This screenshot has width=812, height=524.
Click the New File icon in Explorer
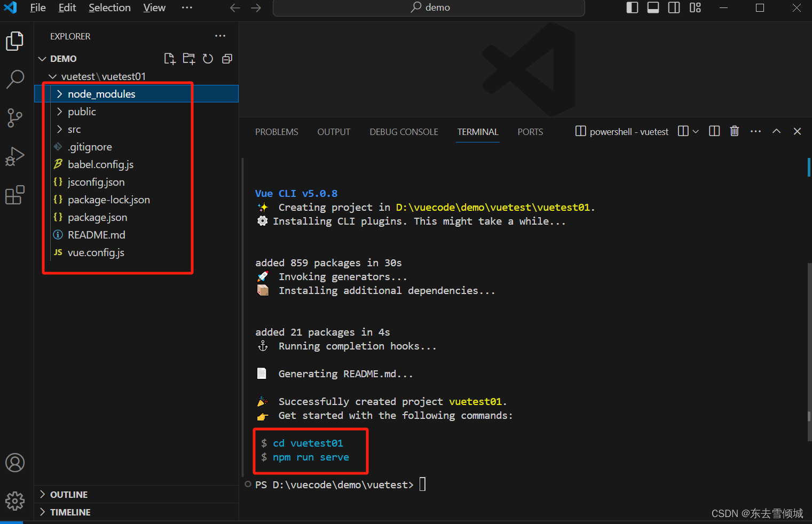click(x=170, y=59)
